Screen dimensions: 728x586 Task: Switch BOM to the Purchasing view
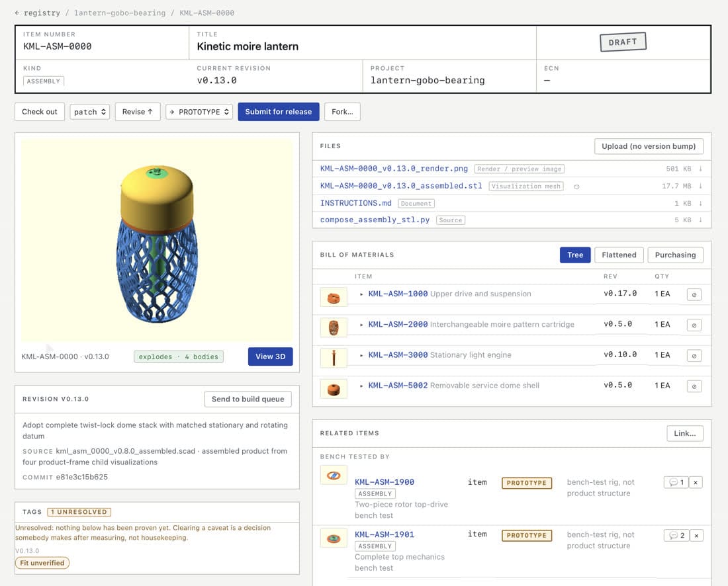pyautogui.click(x=675, y=255)
